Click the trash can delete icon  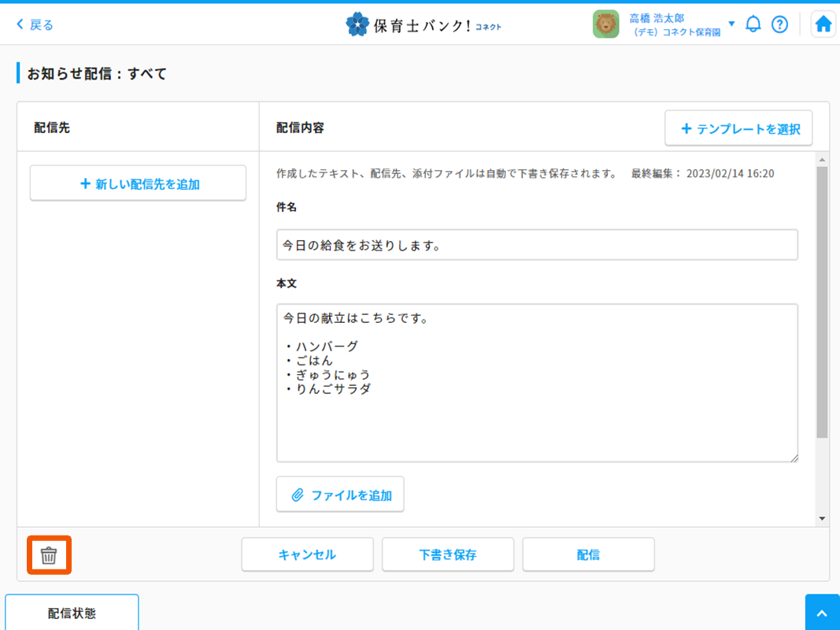tap(49, 555)
